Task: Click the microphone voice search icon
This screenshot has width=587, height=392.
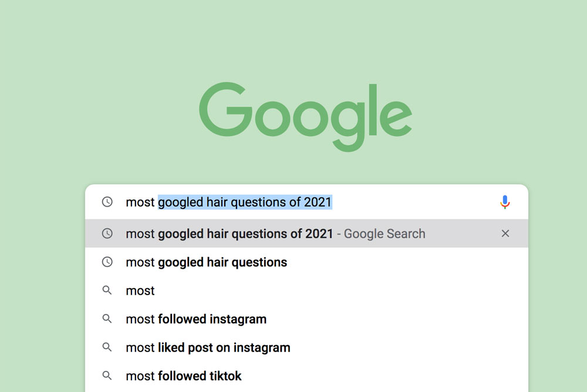Action: coord(505,202)
